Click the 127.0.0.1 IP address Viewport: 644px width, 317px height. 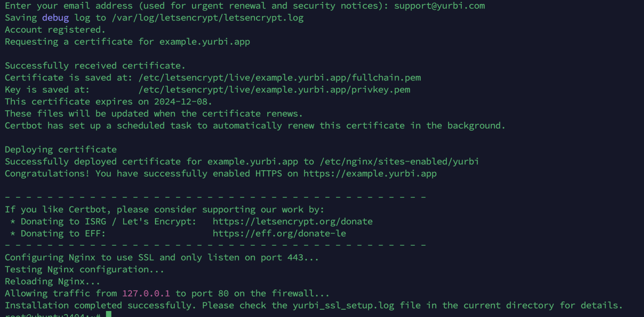[146, 293]
